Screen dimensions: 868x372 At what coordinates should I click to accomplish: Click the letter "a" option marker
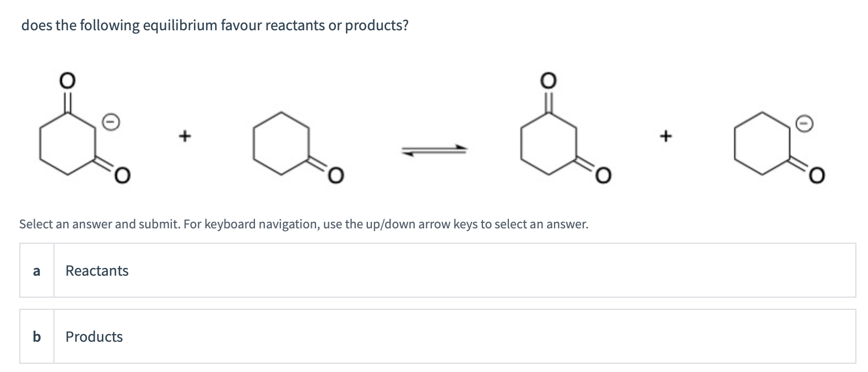(x=37, y=271)
